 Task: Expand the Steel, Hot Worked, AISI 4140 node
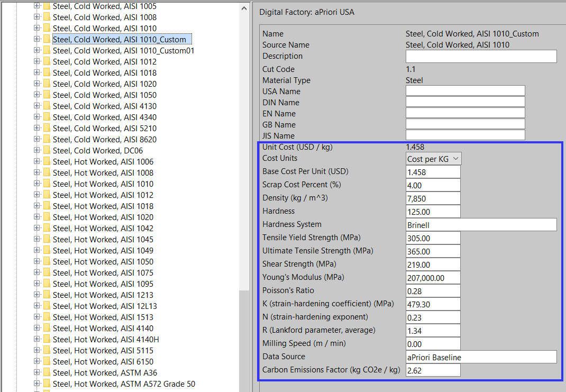pyautogui.click(x=36, y=328)
